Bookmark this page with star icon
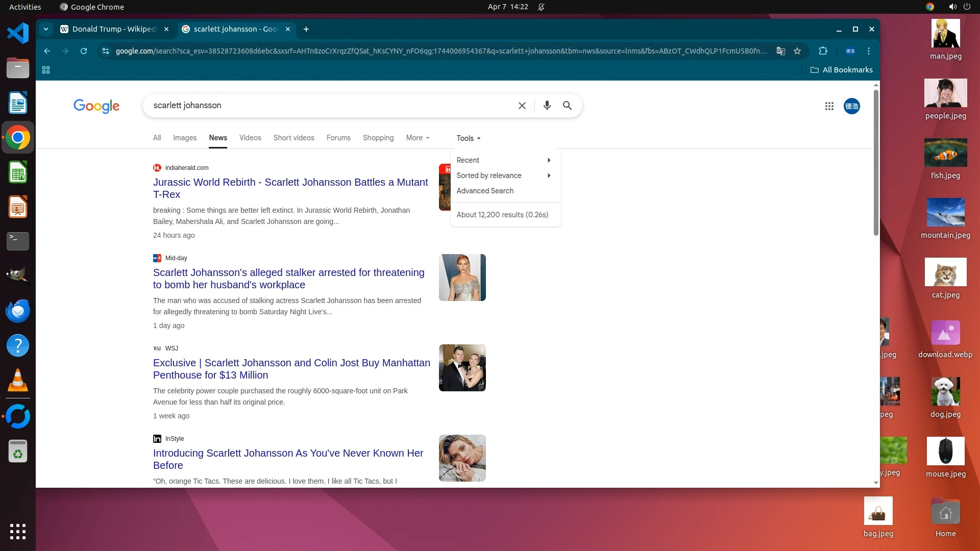 (797, 51)
